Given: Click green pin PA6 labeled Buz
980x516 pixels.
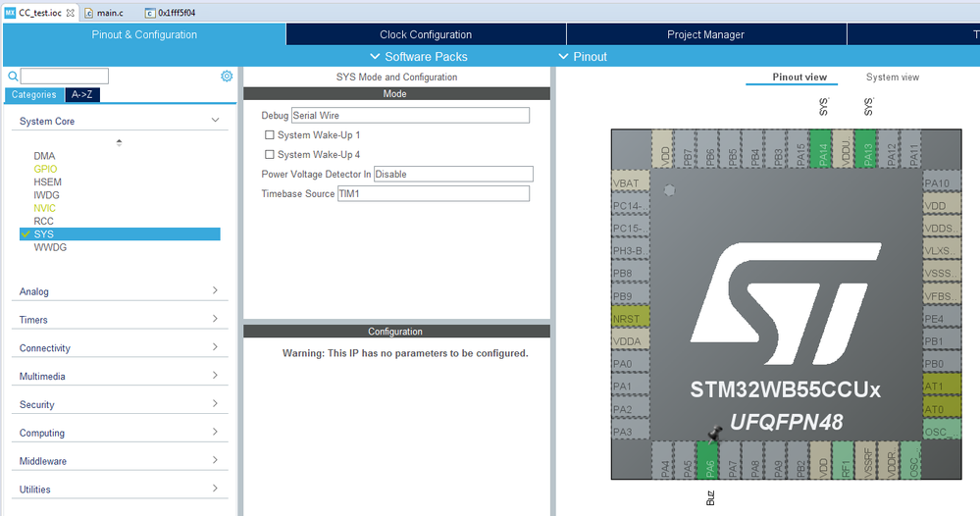Looking at the screenshot, I should pyautogui.click(x=707, y=460).
